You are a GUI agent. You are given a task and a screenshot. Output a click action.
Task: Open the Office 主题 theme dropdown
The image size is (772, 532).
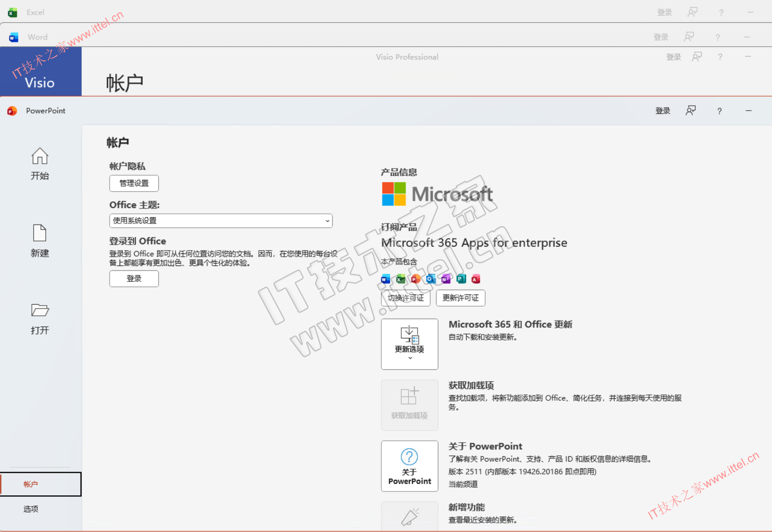click(221, 221)
